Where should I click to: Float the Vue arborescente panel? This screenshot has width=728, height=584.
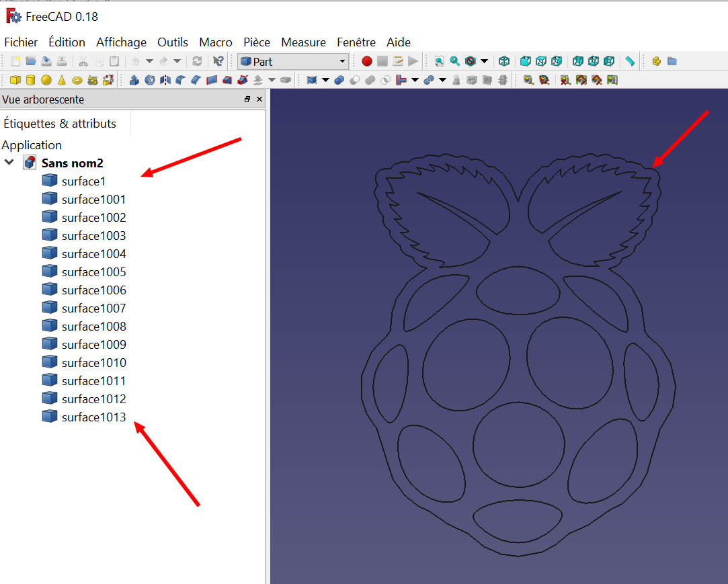[x=247, y=99]
